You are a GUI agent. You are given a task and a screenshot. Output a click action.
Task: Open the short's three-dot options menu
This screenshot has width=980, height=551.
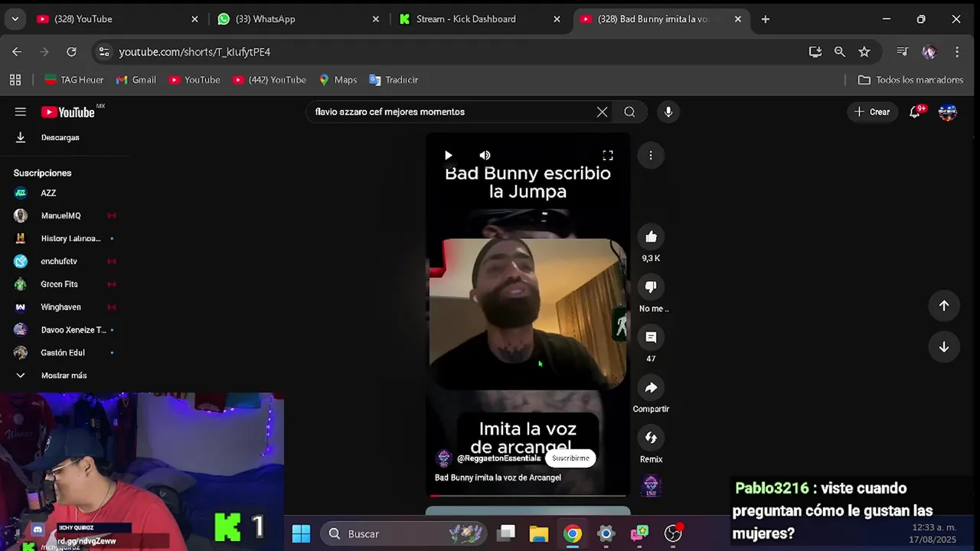[651, 155]
